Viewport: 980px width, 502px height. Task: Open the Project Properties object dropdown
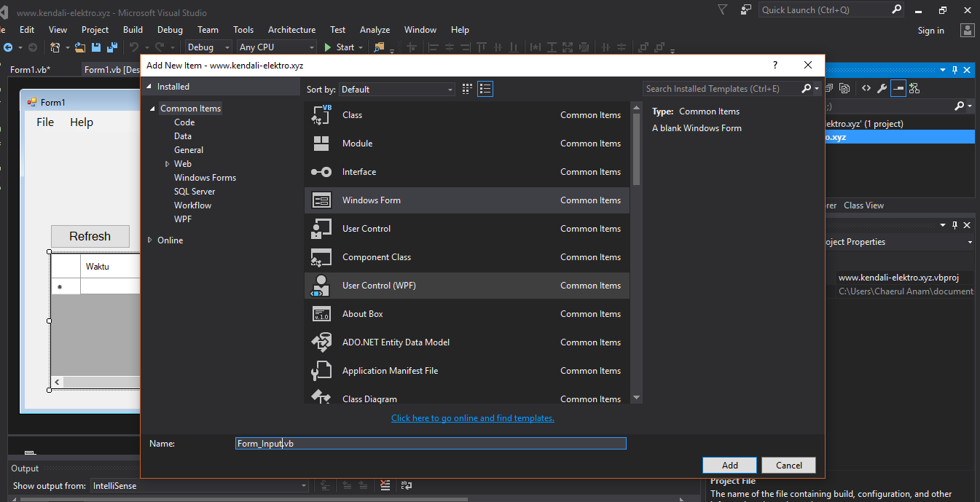tap(970, 242)
